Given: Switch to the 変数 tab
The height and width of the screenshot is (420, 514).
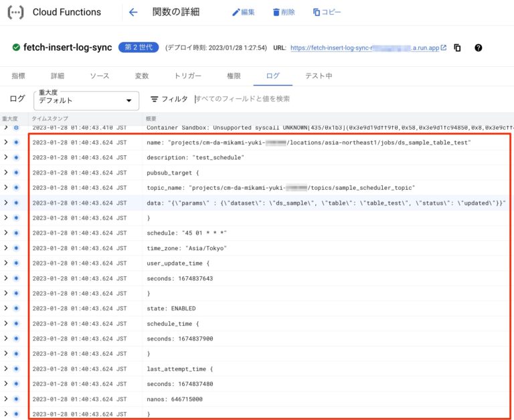Looking at the screenshot, I should coord(142,76).
